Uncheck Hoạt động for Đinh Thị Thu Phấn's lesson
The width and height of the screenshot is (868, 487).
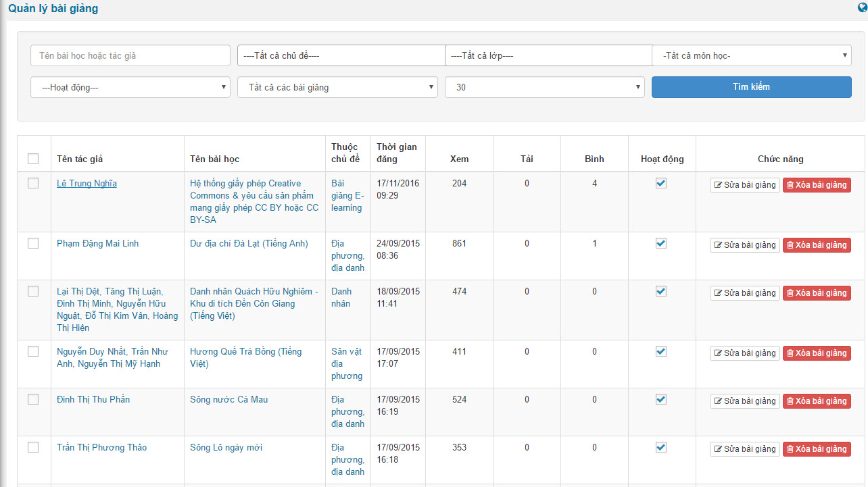(x=661, y=399)
